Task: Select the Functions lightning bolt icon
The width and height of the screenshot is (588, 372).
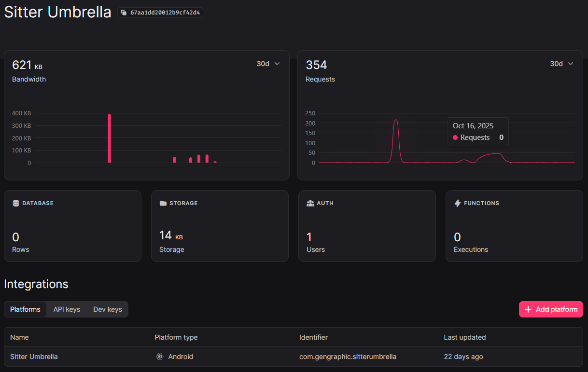Action: (458, 203)
